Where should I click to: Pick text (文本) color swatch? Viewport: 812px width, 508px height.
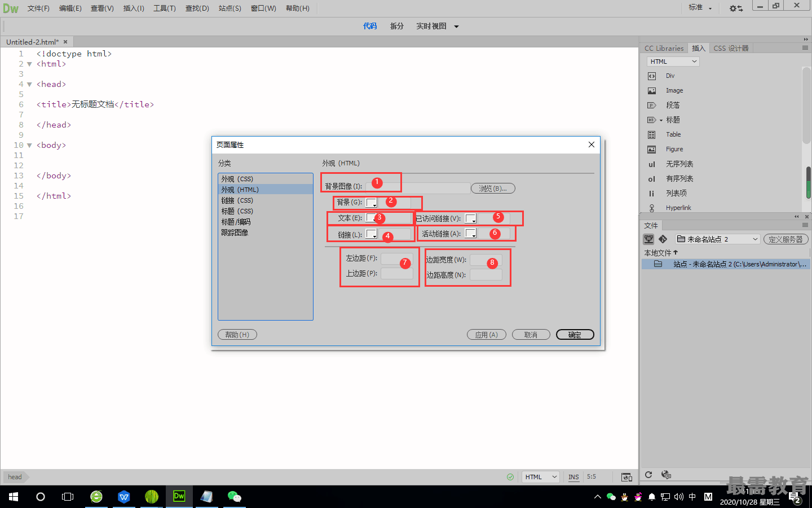click(x=372, y=218)
